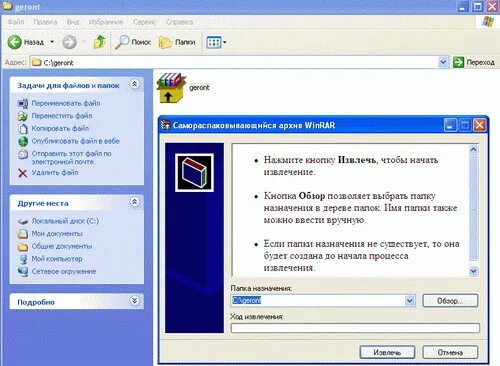The height and width of the screenshot is (366, 500).
Task: Maximize the geront Explorer window
Action: pos(478,6)
